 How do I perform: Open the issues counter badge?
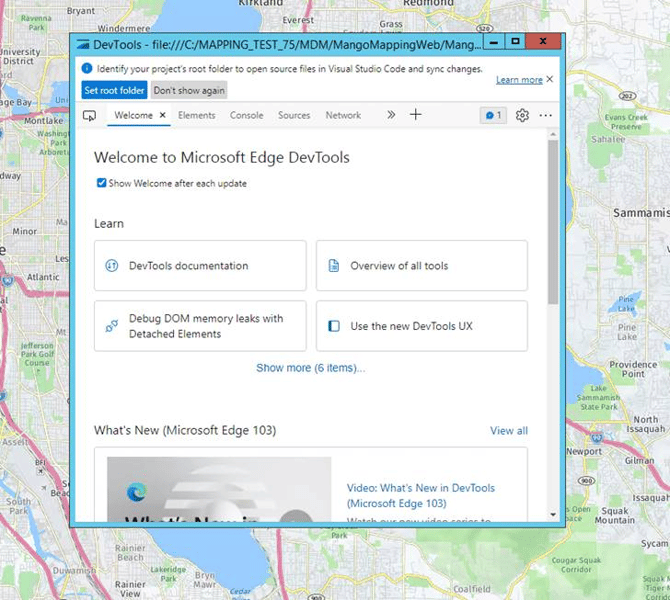point(493,115)
